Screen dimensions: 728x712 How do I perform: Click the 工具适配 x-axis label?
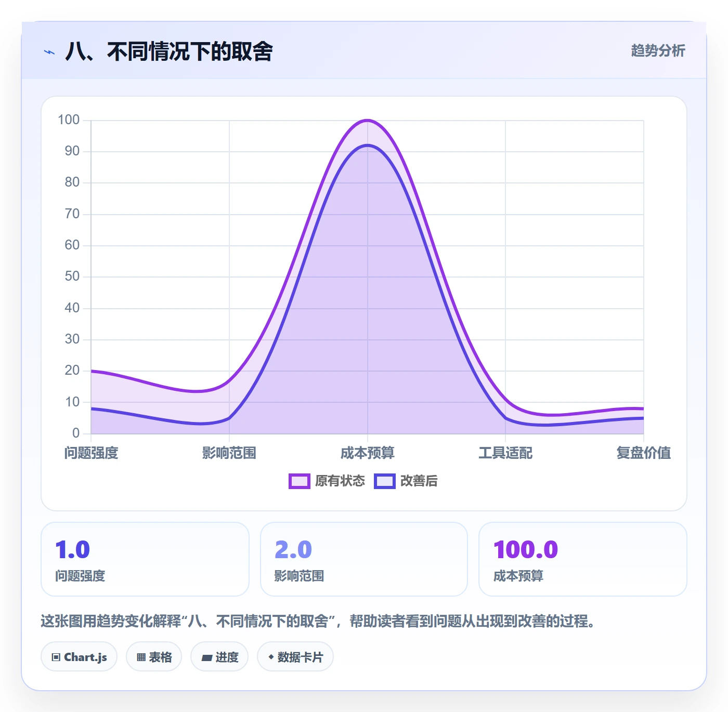click(x=505, y=453)
